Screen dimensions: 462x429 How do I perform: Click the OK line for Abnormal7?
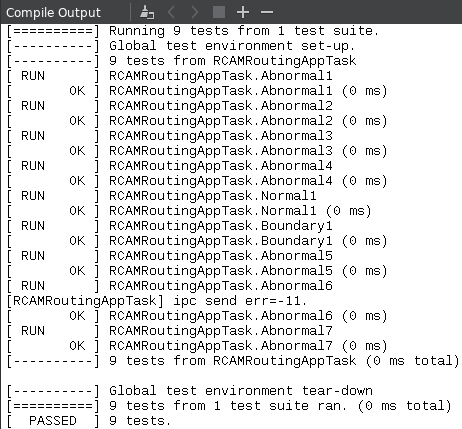point(197,346)
